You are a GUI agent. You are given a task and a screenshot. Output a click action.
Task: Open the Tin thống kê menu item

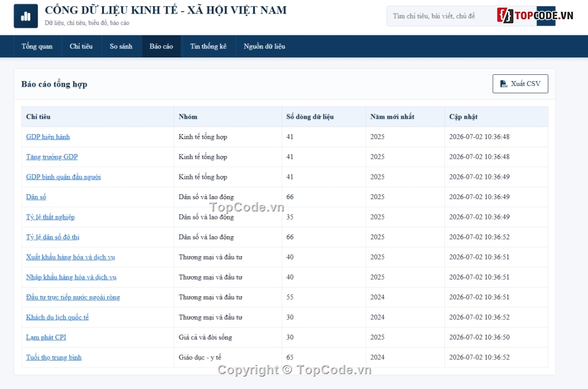coord(208,46)
